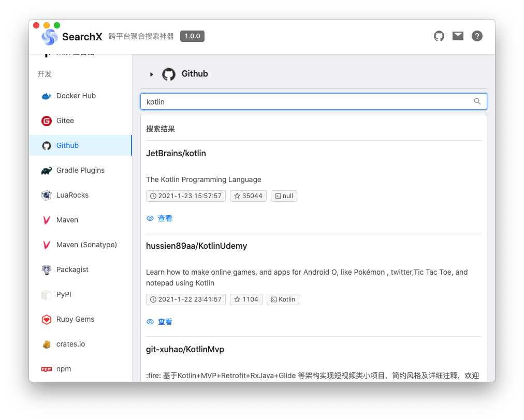Click the SearchX app name text

click(82, 37)
